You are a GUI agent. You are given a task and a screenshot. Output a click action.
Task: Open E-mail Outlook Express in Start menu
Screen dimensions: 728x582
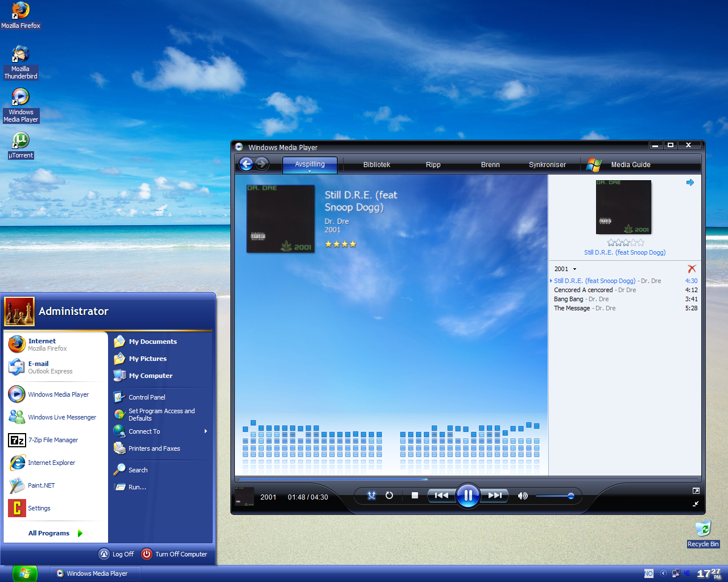tap(55, 367)
